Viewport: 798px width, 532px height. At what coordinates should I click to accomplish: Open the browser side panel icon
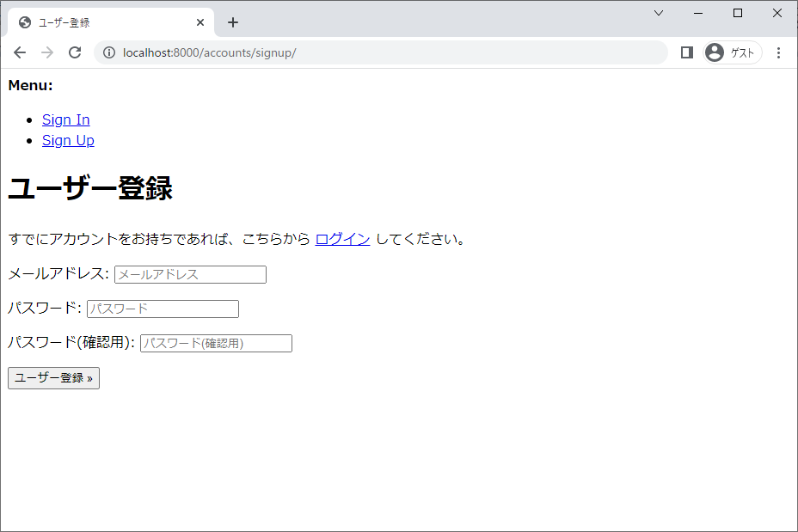[x=686, y=52]
